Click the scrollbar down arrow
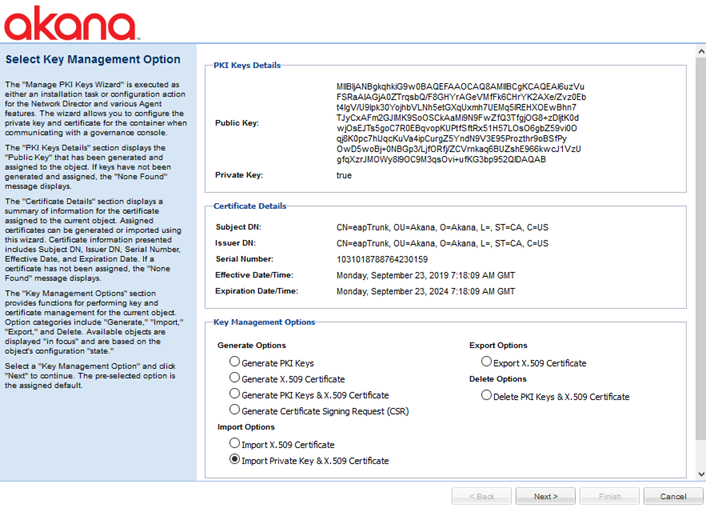The image size is (706, 508). click(701, 474)
